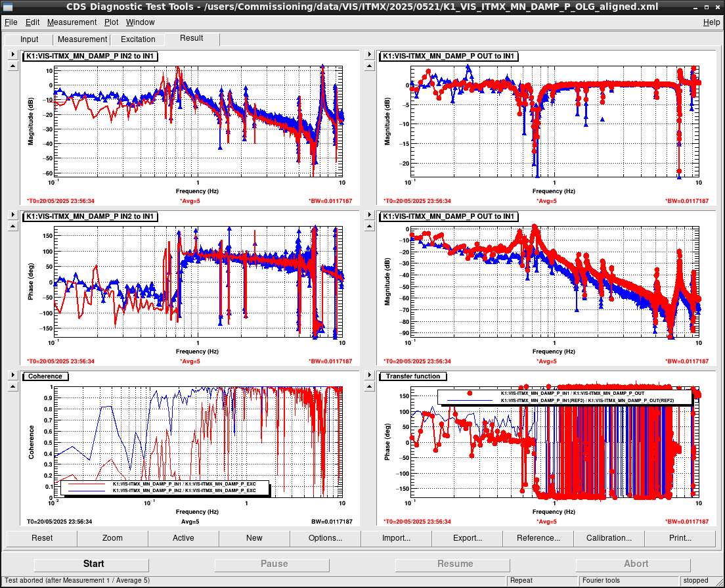
Task: Click up-arrow icon of middle-right OUT to IN1 plot
Action: point(369,226)
